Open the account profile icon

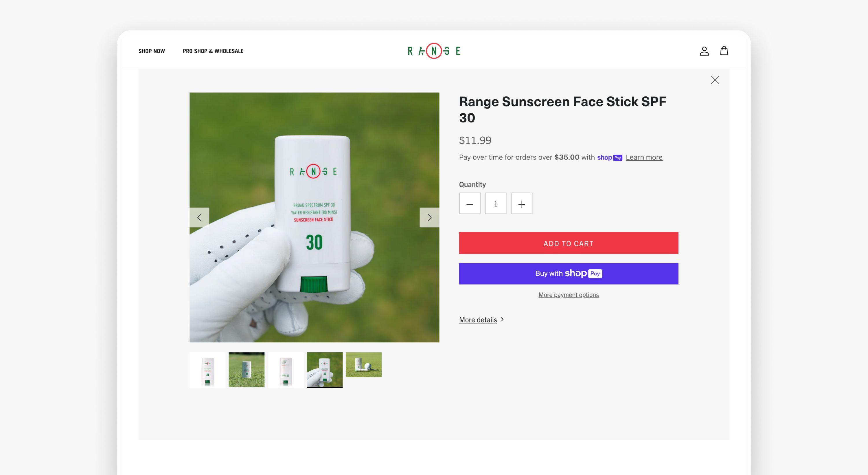704,51
